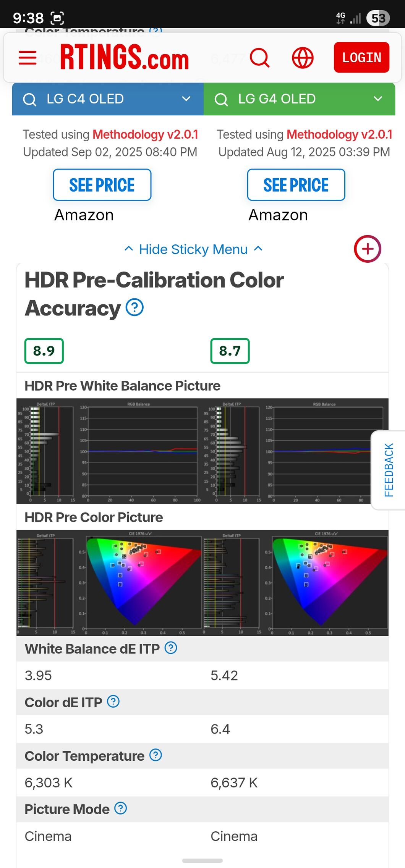Click SEE PRICE for LG G4 OLED
The image size is (405, 868).
click(x=296, y=185)
